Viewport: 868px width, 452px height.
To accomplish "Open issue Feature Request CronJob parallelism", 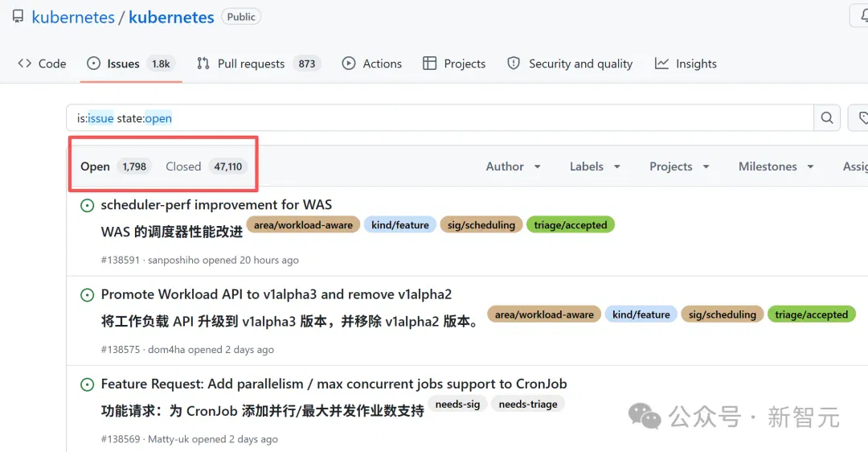I will 334,384.
